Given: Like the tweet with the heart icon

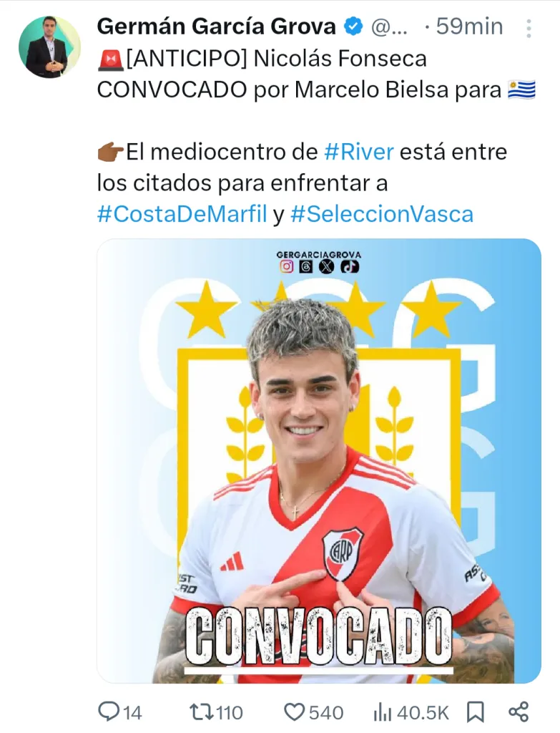Looking at the screenshot, I should 295,712.
